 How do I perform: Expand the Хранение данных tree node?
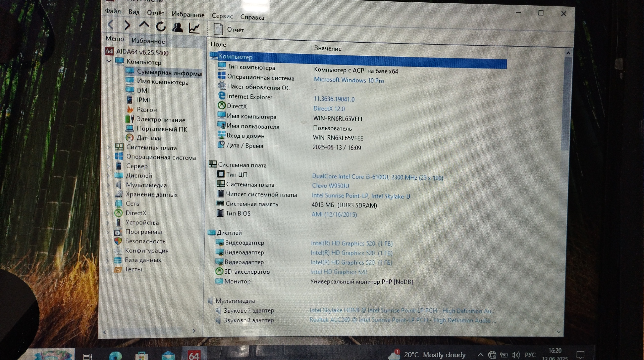(x=108, y=194)
